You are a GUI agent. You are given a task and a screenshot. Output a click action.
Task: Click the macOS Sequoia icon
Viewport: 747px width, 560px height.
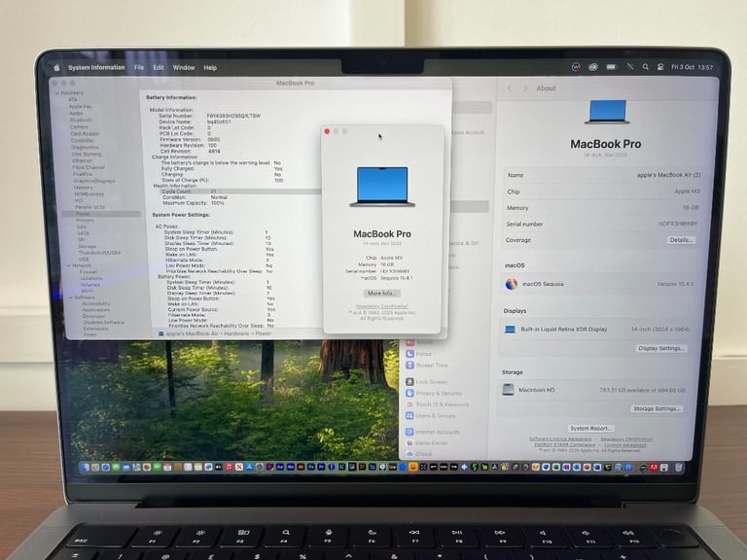[x=512, y=284]
